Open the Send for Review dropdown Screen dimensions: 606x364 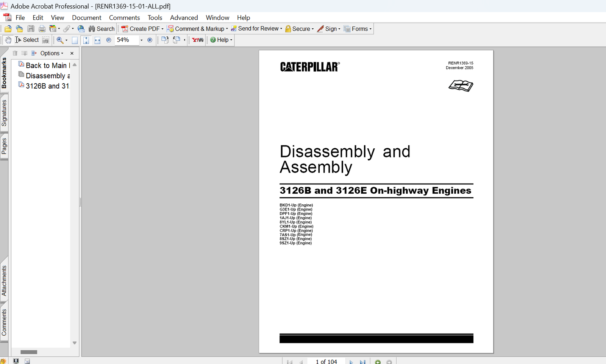[x=257, y=29]
